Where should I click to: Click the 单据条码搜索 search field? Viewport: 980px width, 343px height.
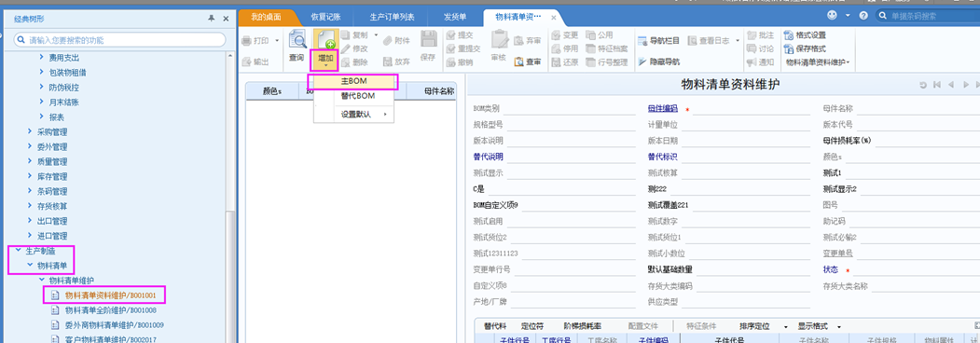tap(929, 16)
